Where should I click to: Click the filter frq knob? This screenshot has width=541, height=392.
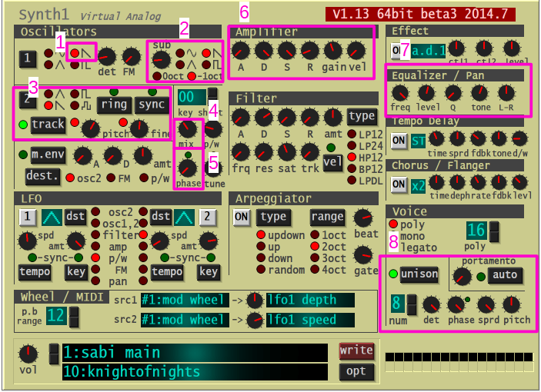(x=241, y=152)
